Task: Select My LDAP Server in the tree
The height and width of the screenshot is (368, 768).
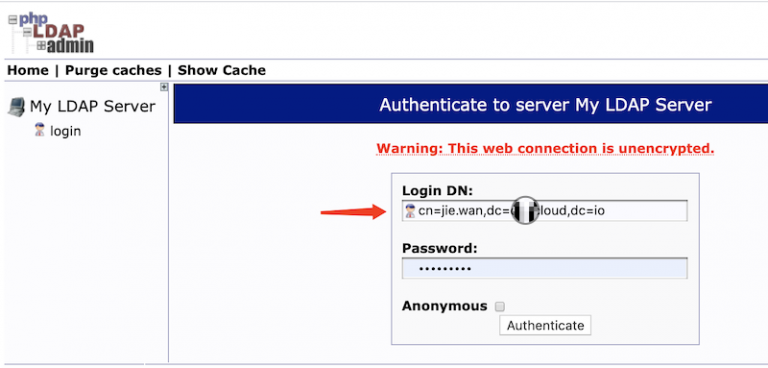Action: pos(93,106)
